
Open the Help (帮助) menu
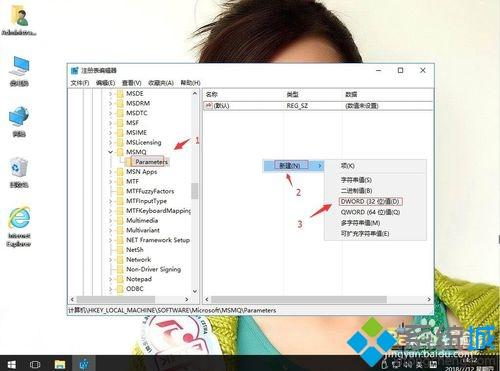(190, 83)
